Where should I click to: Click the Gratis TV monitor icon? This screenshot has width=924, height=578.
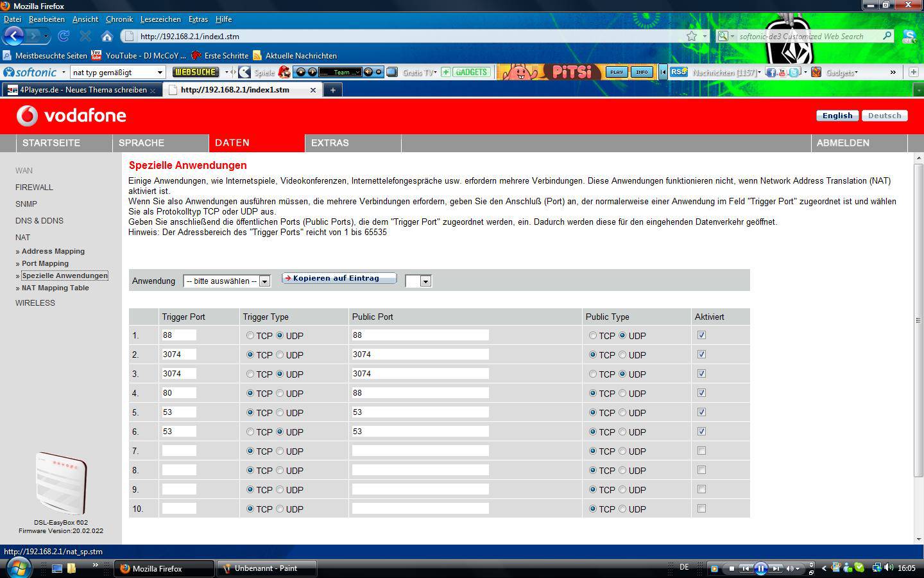pos(392,72)
